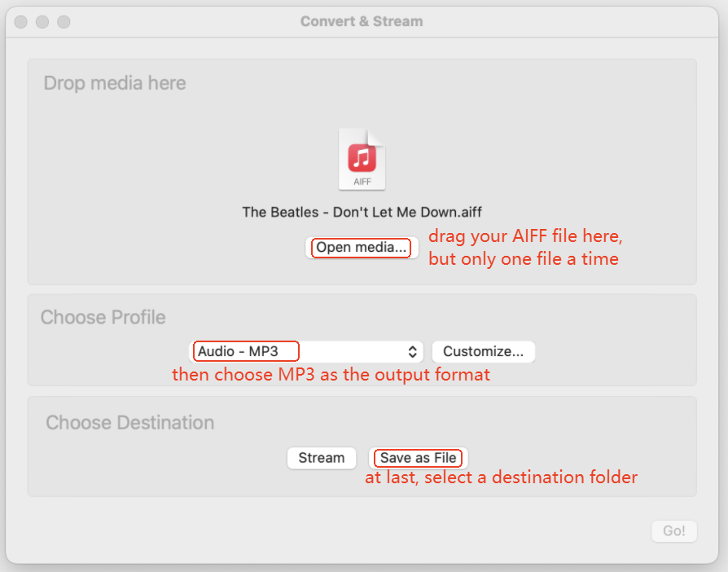The width and height of the screenshot is (728, 572).
Task: Click the 'then choose MP3' annotation text
Action: 331,376
